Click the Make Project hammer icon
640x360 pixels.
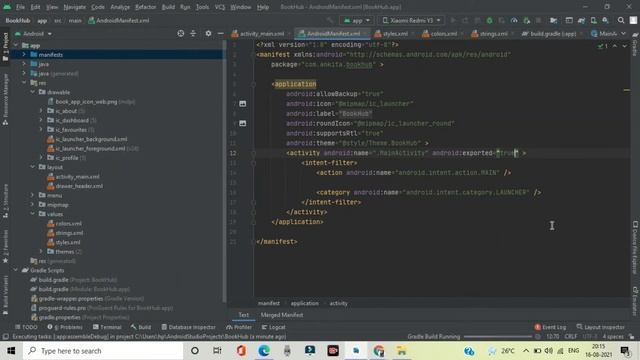coord(330,20)
